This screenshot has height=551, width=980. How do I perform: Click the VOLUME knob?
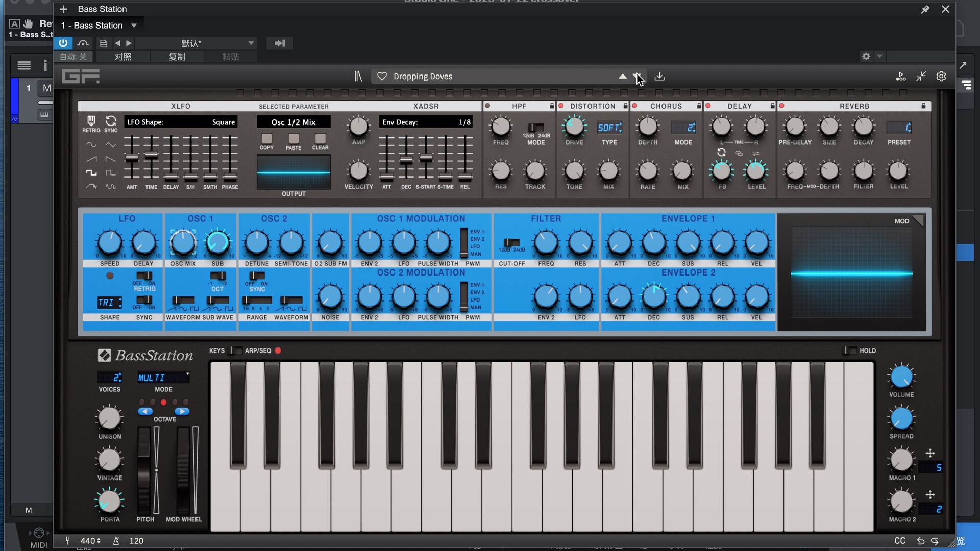click(x=901, y=377)
